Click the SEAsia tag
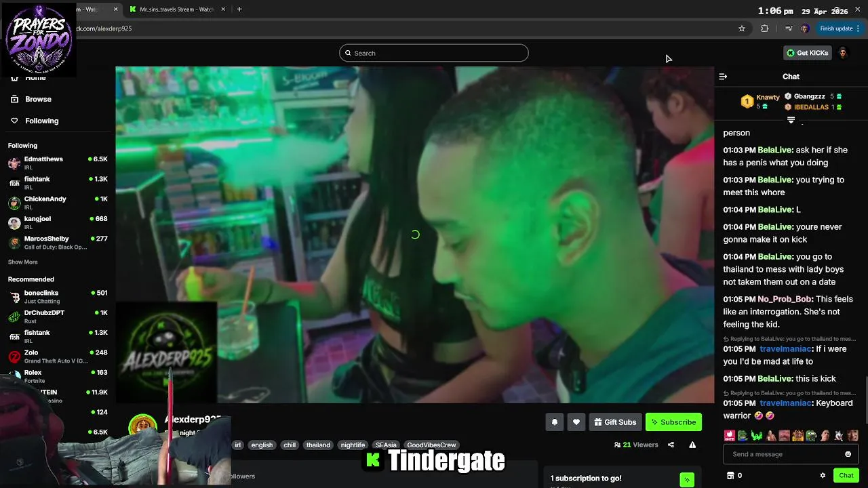This screenshot has width=868, height=488. 386,445
